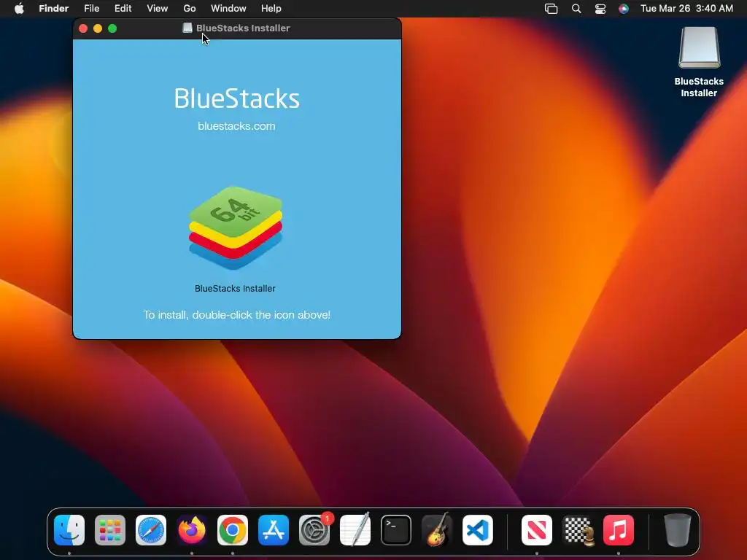This screenshot has height=560, width=747.
Task: Open the Edit menu
Action: (x=123, y=9)
